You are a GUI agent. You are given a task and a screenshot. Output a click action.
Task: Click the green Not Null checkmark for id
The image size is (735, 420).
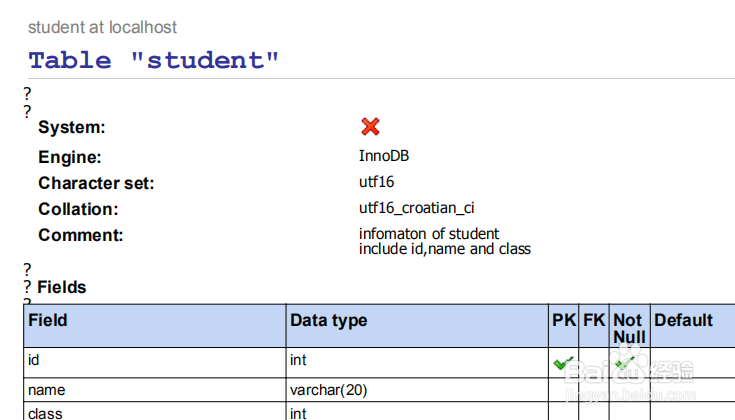(627, 364)
